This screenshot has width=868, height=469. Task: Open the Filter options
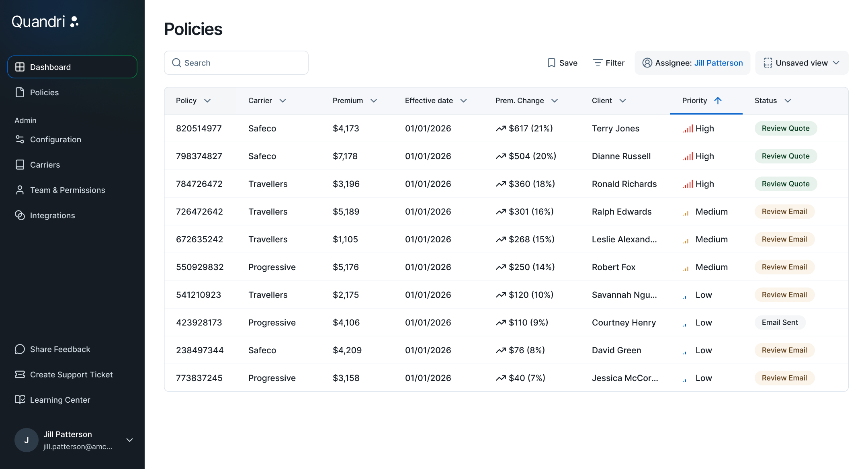pos(609,63)
